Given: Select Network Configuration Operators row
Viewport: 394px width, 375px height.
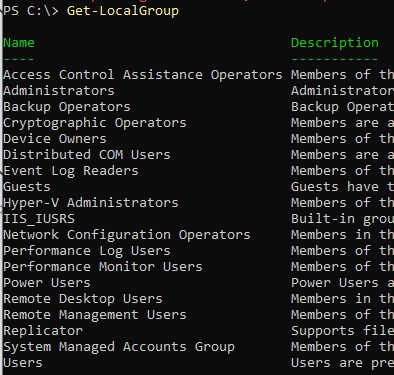Looking at the screenshot, I should coord(127,235).
